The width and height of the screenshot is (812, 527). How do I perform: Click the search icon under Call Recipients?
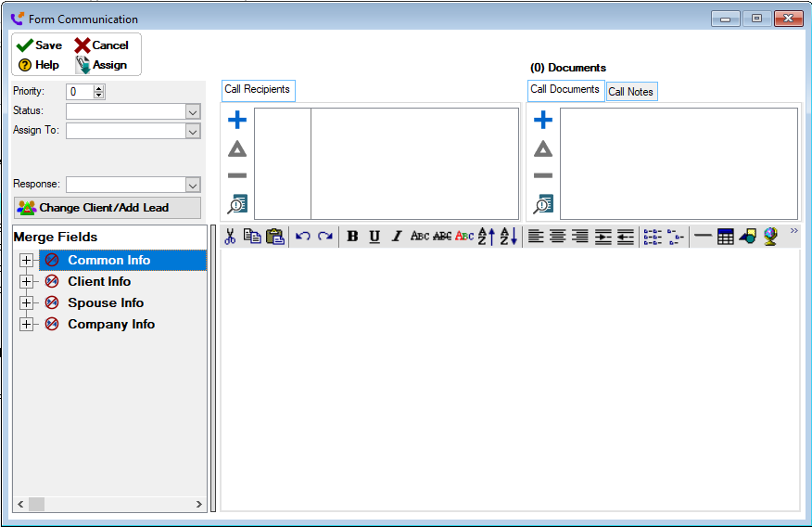pyautogui.click(x=237, y=205)
